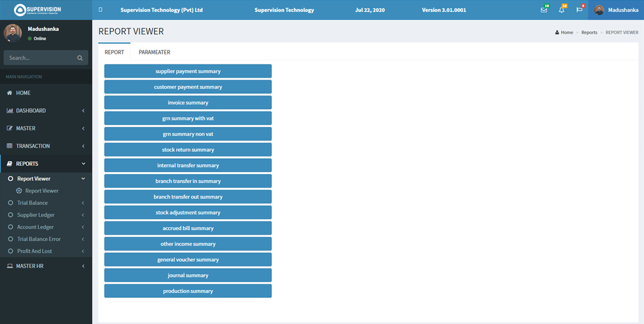Image resolution: width=644 pixels, height=324 pixels.
Task: Open the mail messages envelope icon
Action: point(543,10)
